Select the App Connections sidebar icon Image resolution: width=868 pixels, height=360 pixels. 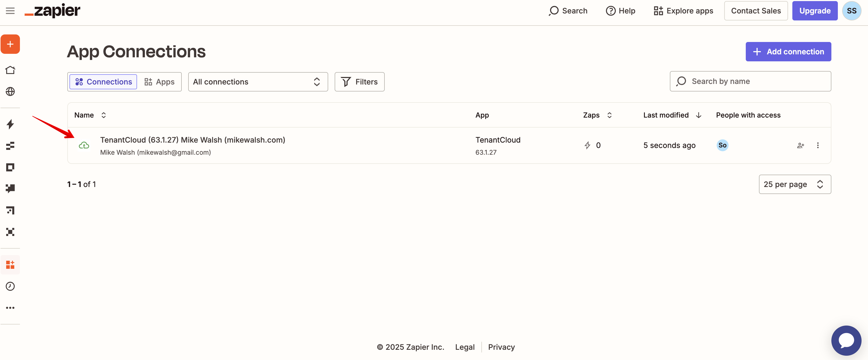(x=10, y=265)
